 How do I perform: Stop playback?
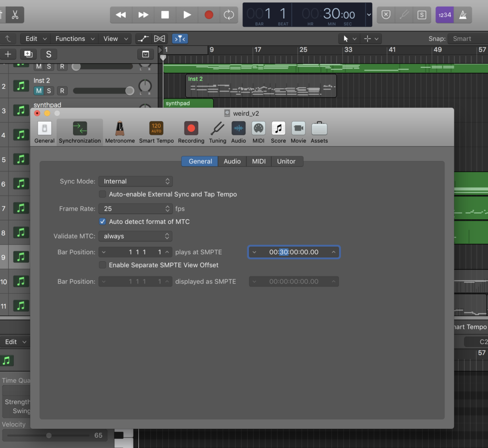point(165,15)
